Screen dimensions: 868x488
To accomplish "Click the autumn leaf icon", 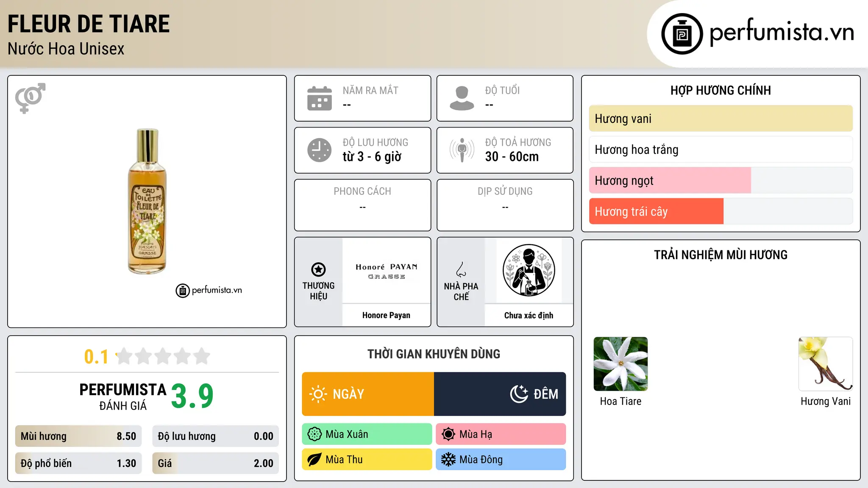I will tap(314, 460).
